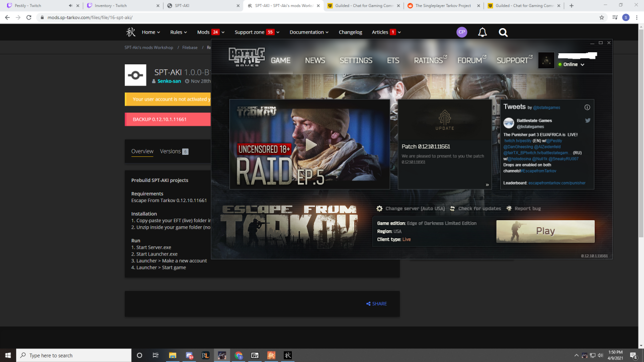This screenshot has height=362, width=644.
Task: Open website notifications bell
Action: point(482,32)
